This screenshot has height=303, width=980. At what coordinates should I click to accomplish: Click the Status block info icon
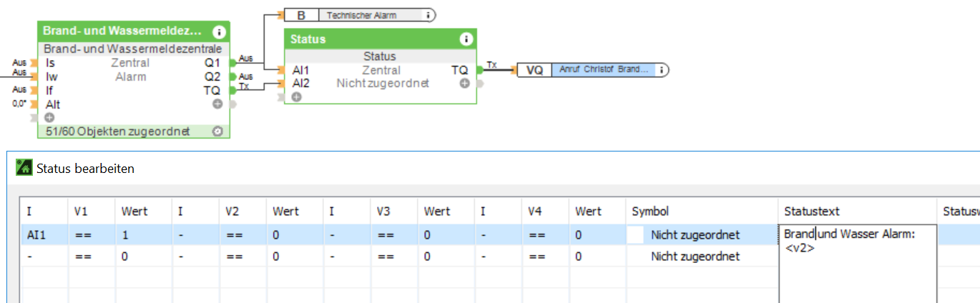tap(466, 39)
